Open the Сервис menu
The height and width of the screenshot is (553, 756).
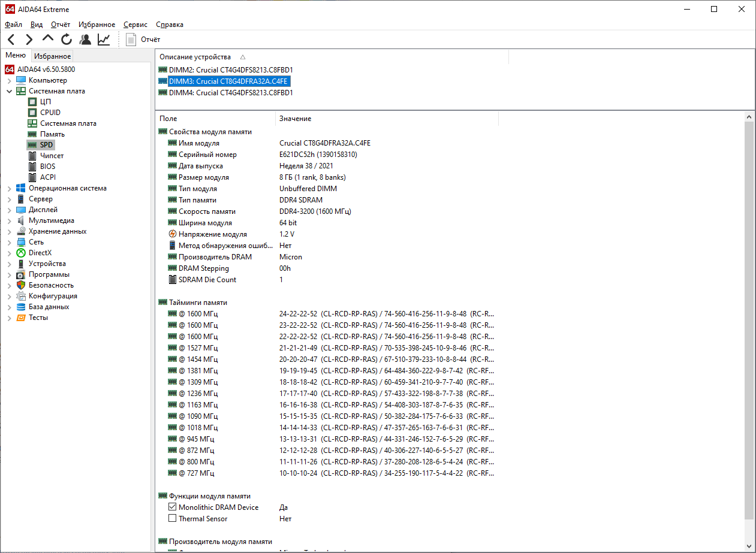[x=135, y=25]
